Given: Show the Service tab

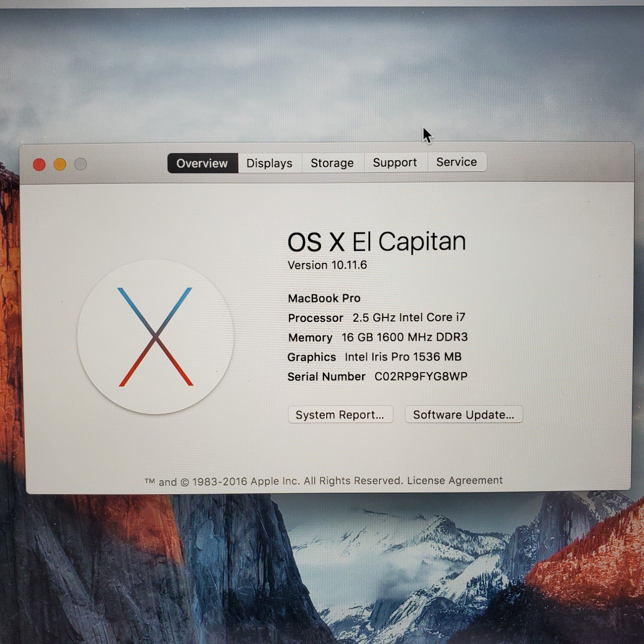Looking at the screenshot, I should tap(456, 162).
